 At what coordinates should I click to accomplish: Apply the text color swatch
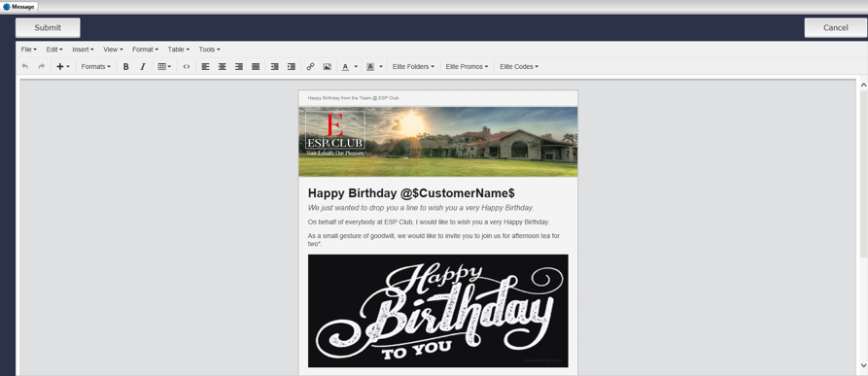tap(345, 66)
